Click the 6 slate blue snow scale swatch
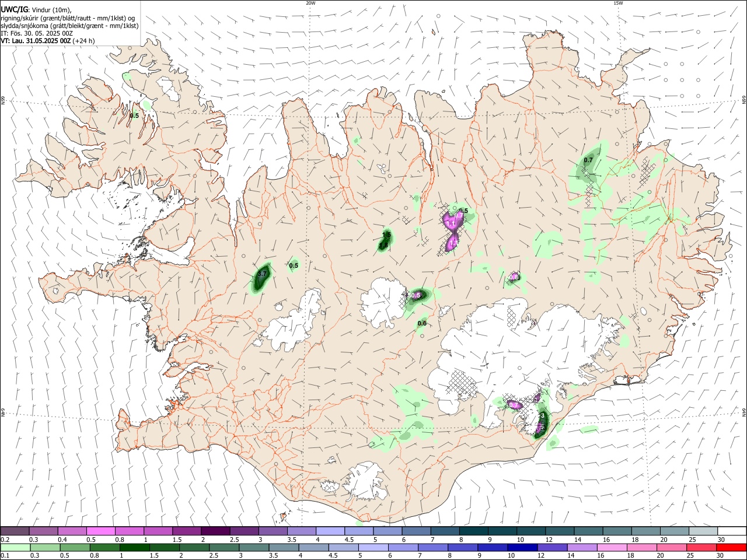This screenshot has width=747, height=560. (x=416, y=531)
